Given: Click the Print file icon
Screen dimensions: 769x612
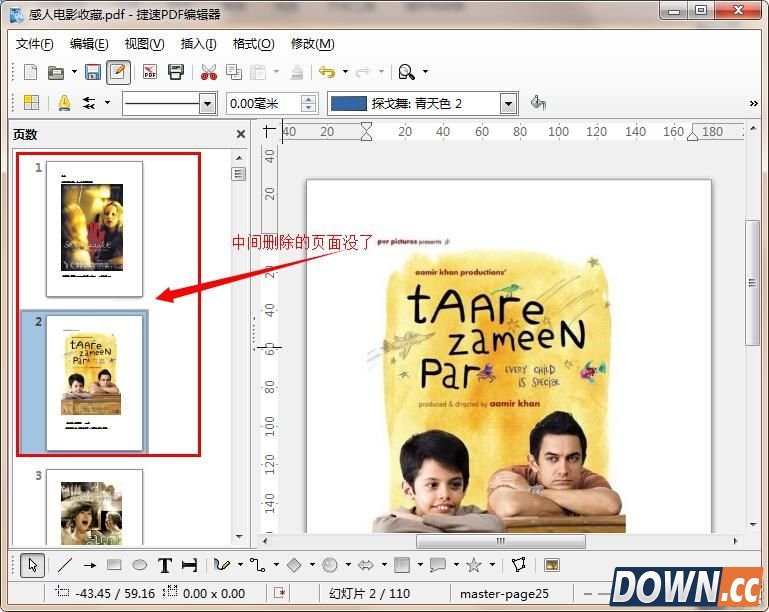Looking at the screenshot, I should click(x=176, y=72).
